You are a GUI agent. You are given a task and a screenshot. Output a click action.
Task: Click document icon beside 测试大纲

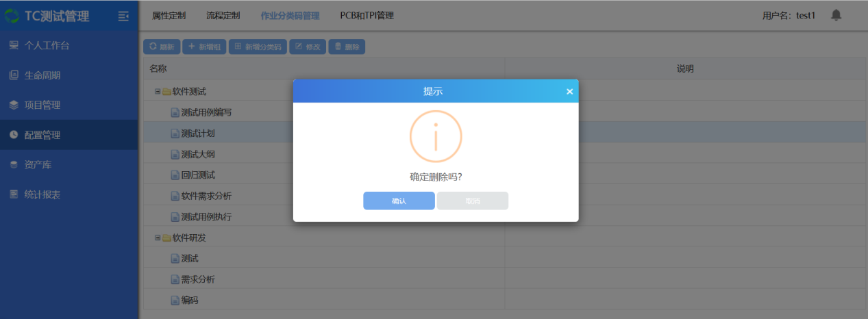(x=175, y=154)
